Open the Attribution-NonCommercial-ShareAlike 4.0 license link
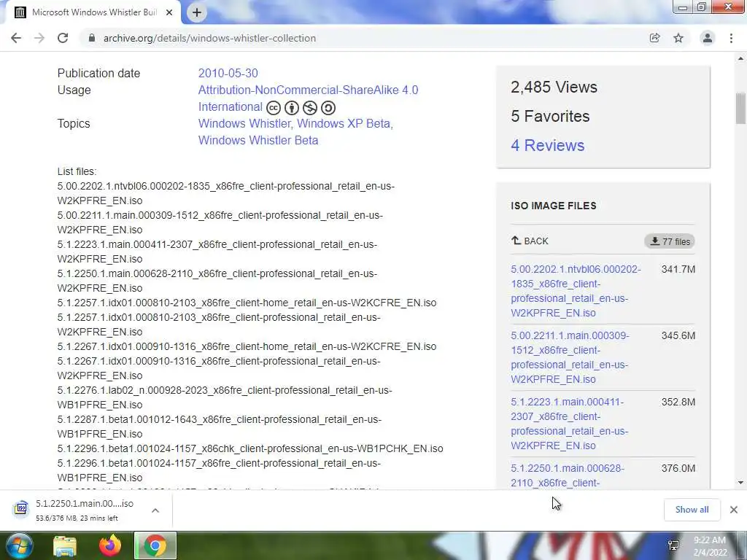Viewport: 747px width, 560px height. (x=309, y=98)
